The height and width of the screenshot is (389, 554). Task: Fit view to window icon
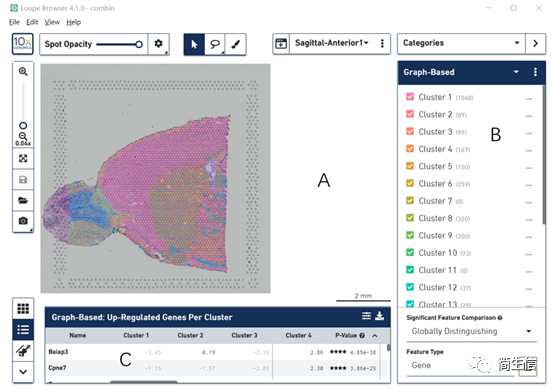click(23, 158)
